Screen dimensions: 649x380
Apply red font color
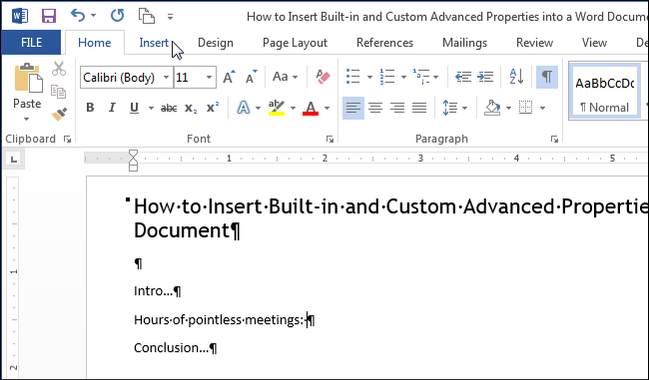(310, 108)
